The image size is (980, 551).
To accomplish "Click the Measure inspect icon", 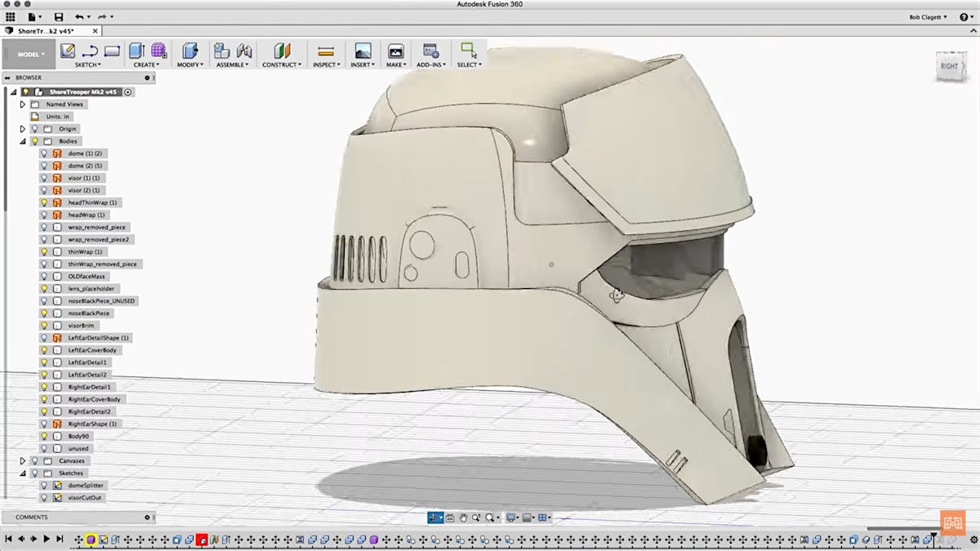I will click(326, 51).
